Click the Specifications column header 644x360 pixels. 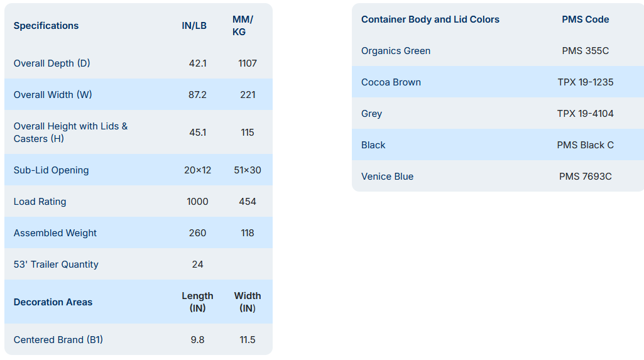click(x=46, y=26)
